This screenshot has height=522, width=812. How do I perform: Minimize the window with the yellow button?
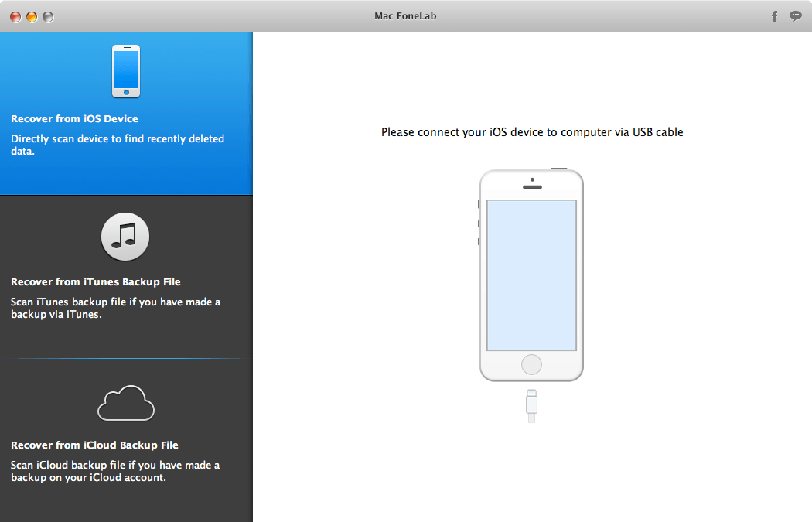point(32,16)
